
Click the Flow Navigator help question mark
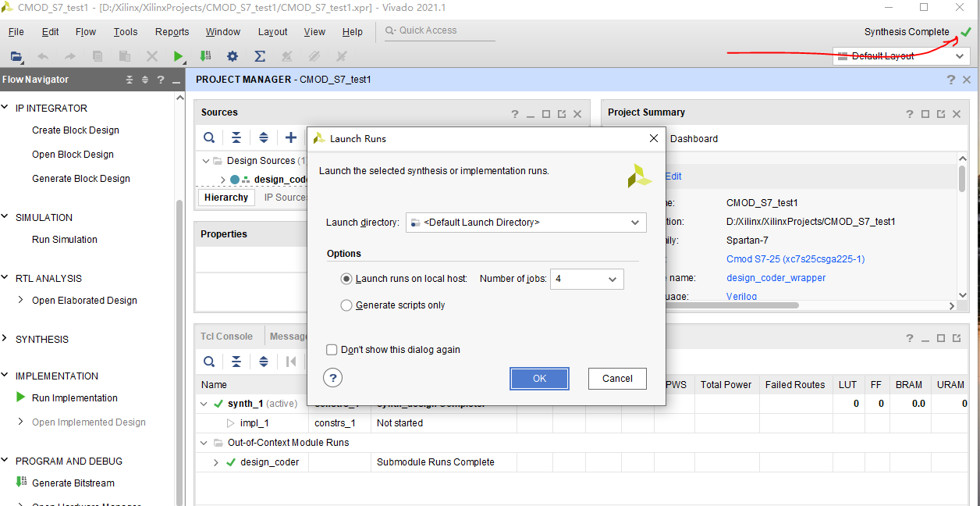160,80
